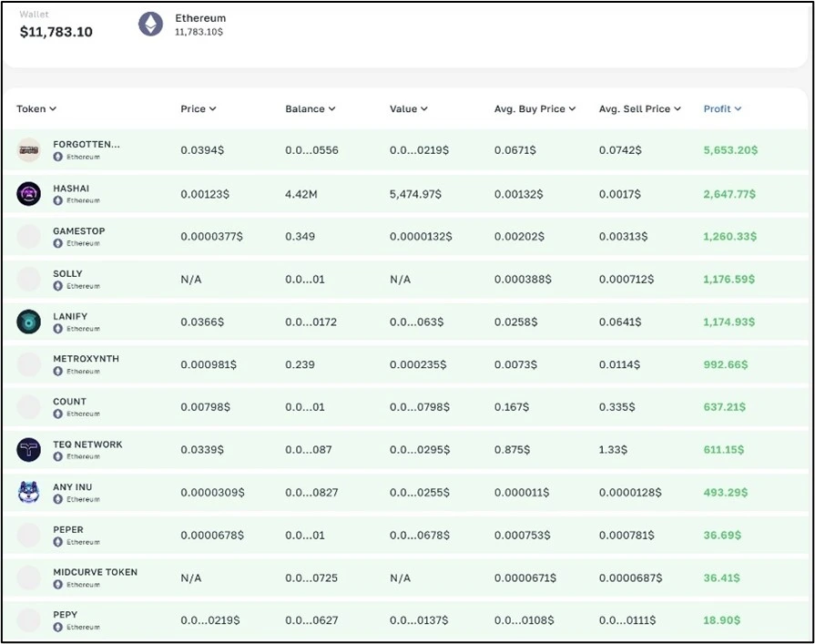The width and height of the screenshot is (815, 644).
Task: Sort by Balance column header
Action: [x=311, y=108]
